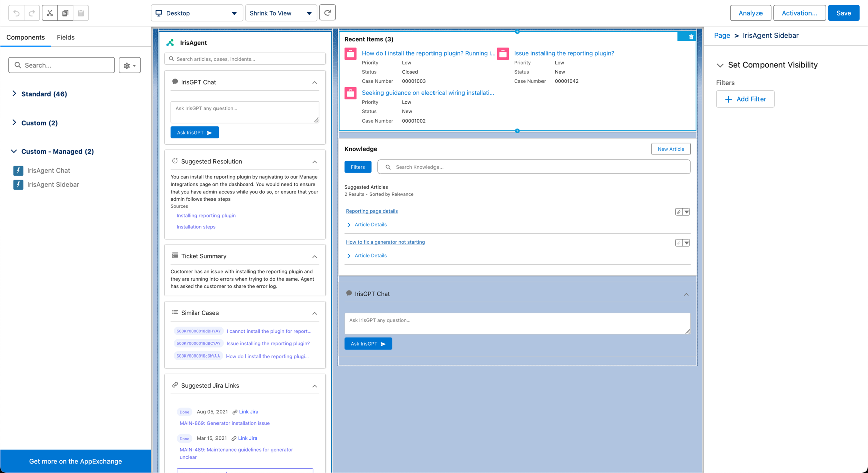Collapse the Ticket Summary panel

click(x=315, y=257)
